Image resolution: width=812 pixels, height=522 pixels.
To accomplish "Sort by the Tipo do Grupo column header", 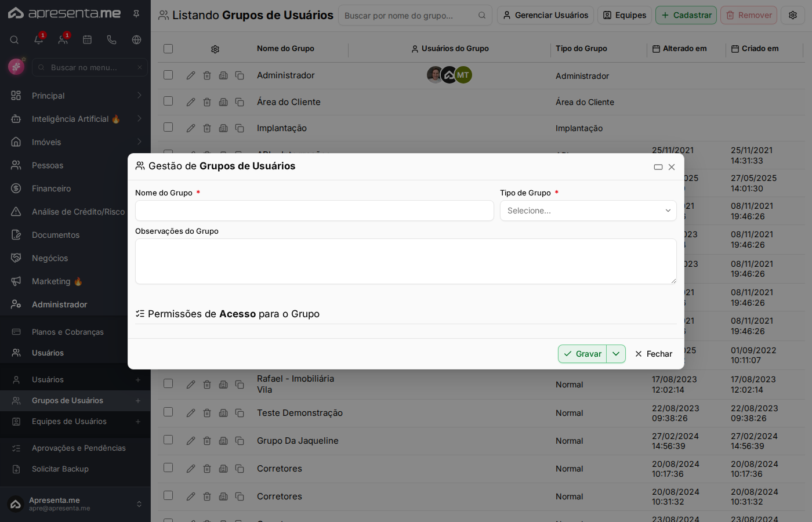I will [581, 49].
